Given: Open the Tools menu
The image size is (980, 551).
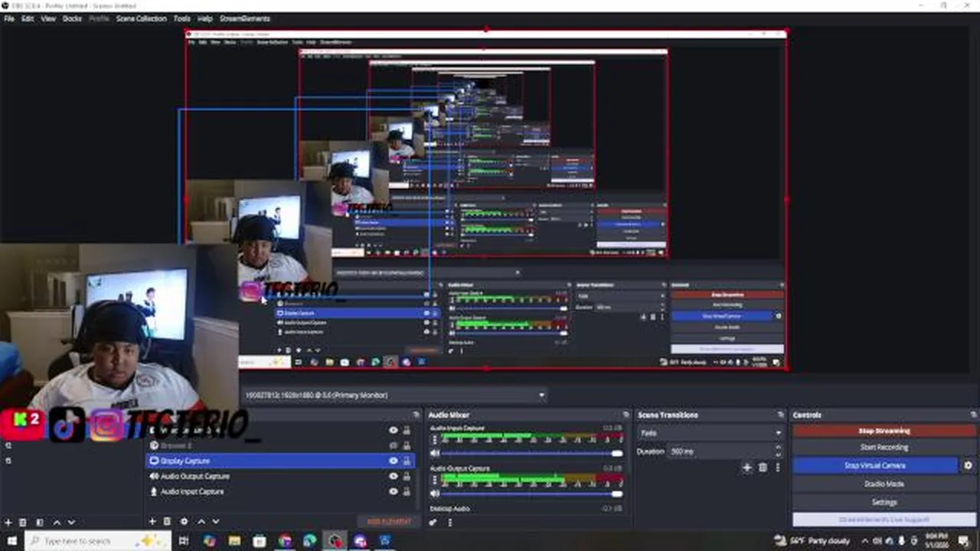Looking at the screenshot, I should 182,18.
